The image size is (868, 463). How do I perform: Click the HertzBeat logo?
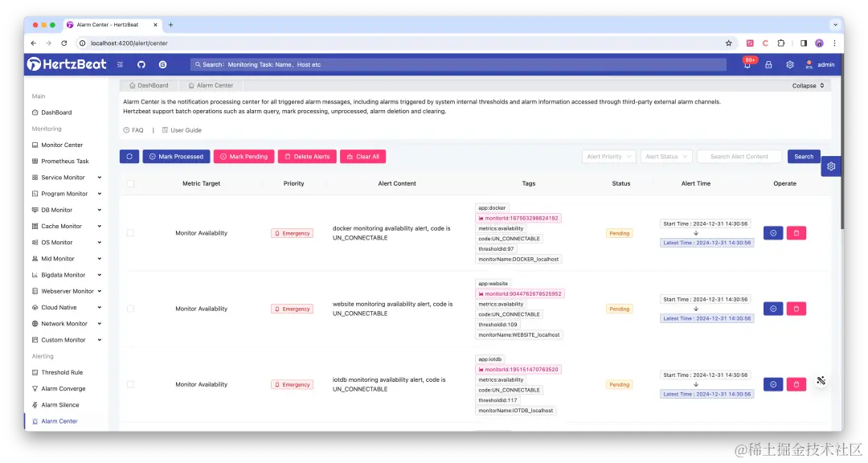tap(67, 64)
